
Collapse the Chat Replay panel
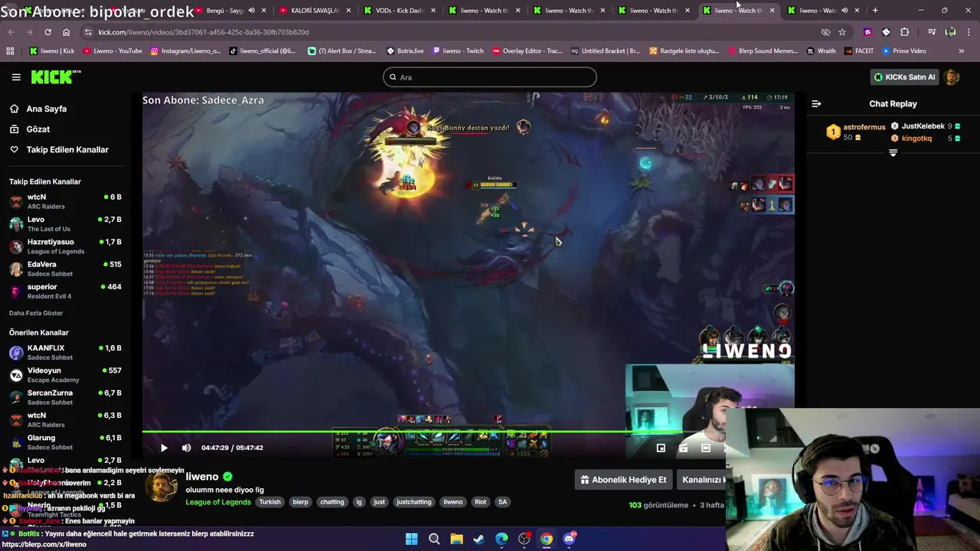[x=816, y=103]
